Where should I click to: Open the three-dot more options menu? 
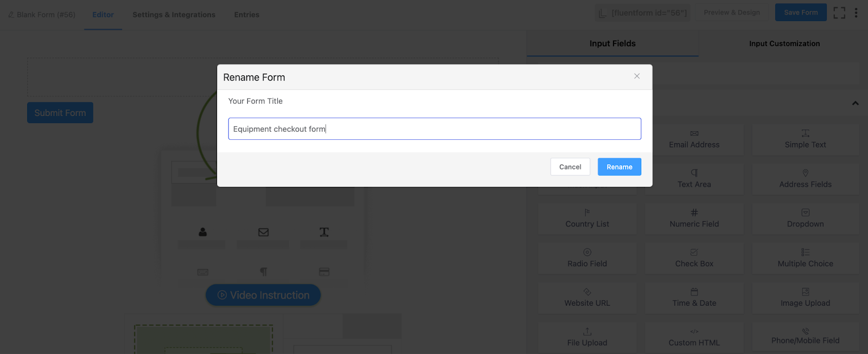tap(856, 12)
